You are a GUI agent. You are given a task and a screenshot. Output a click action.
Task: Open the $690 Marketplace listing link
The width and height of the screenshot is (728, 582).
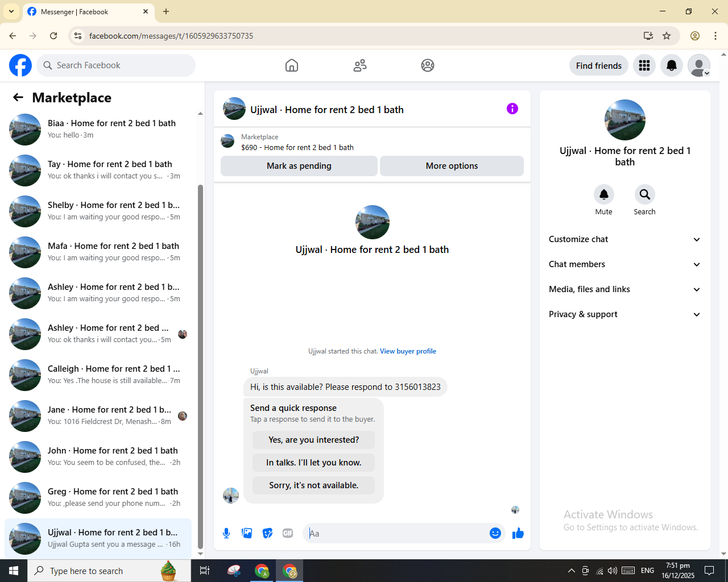297,147
